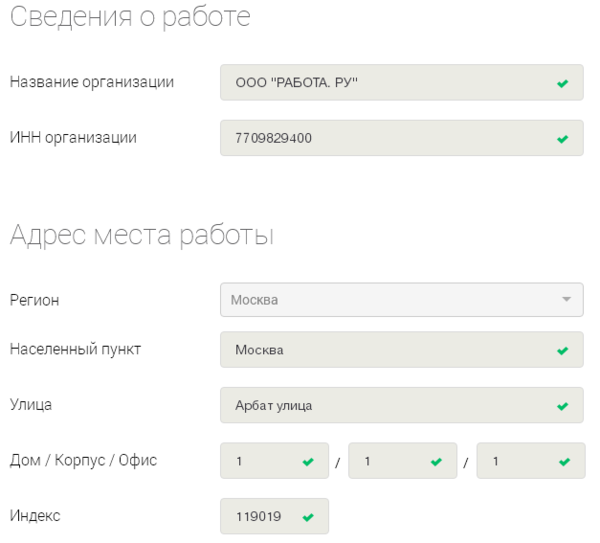The image size is (600, 543).
Task: Click checkmark in Населенный пункт field
Action: 562,350
